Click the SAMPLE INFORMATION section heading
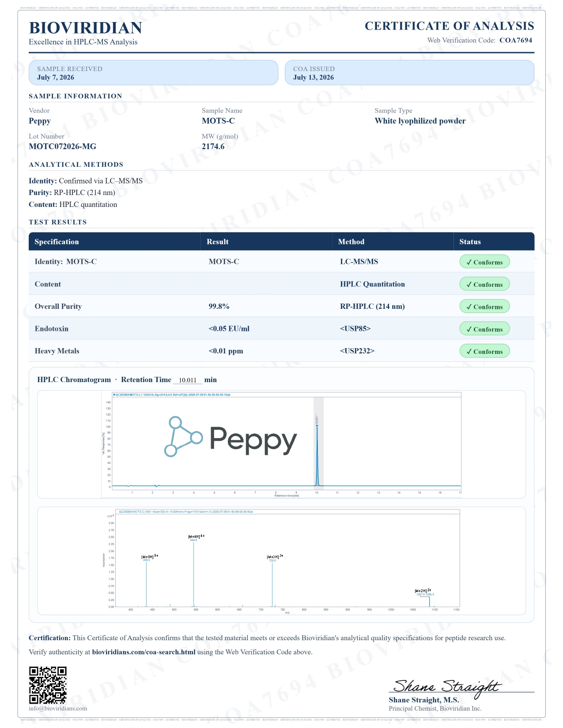563x728 pixels. click(x=76, y=96)
